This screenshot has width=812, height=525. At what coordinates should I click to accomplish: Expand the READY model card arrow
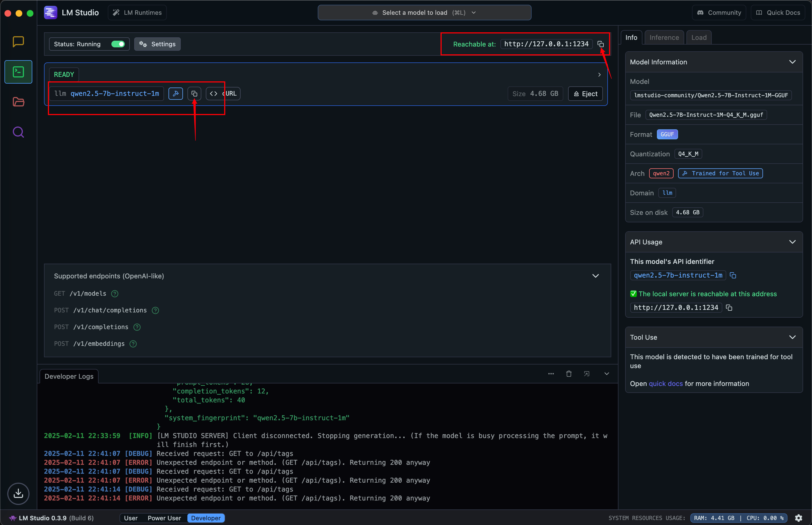coord(599,75)
